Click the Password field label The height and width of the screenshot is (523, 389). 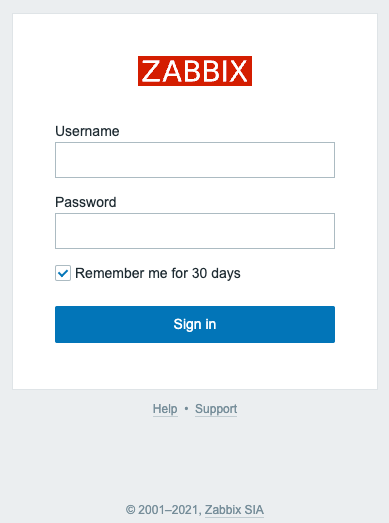point(86,202)
